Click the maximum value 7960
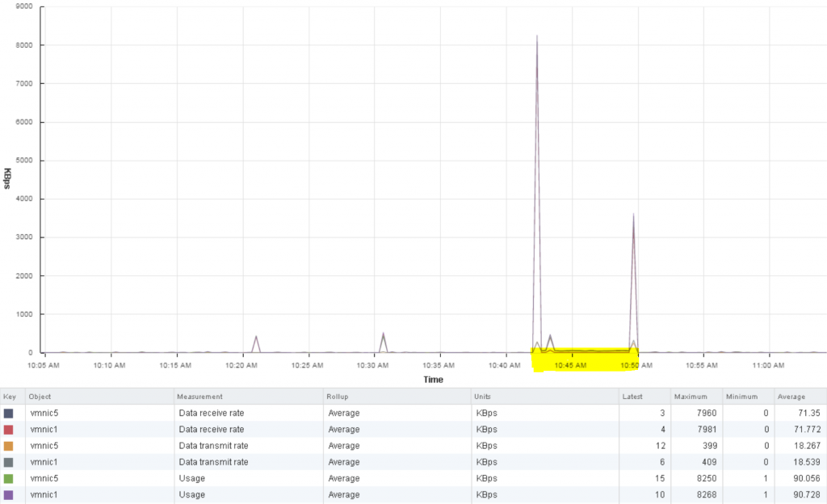The height and width of the screenshot is (504, 827). click(707, 414)
